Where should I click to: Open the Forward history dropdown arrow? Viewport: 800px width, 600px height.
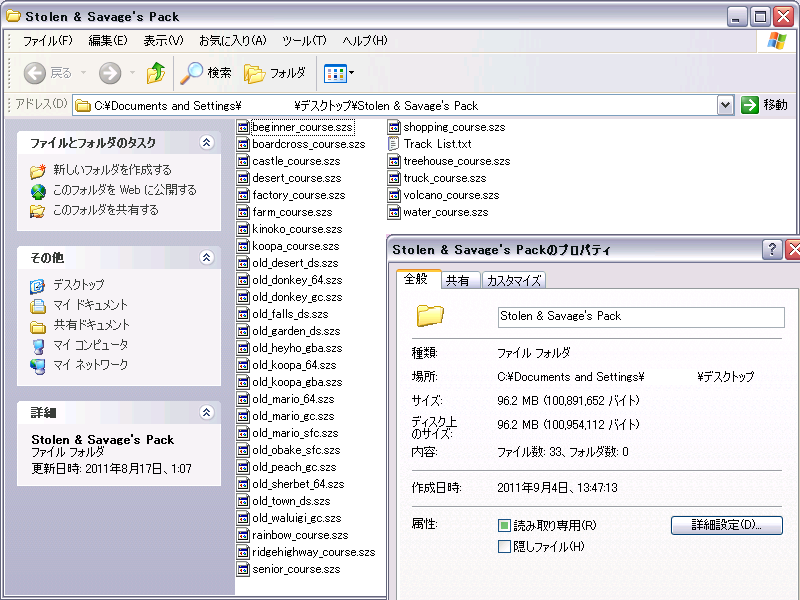point(132,73)
